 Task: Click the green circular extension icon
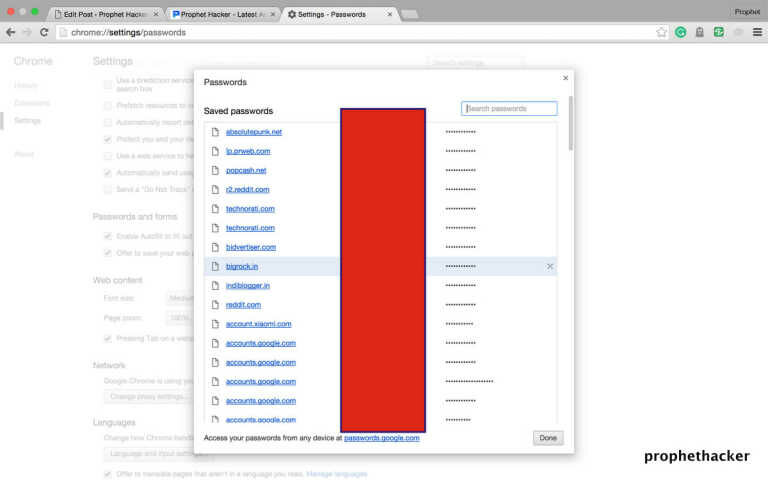[680, 32]
